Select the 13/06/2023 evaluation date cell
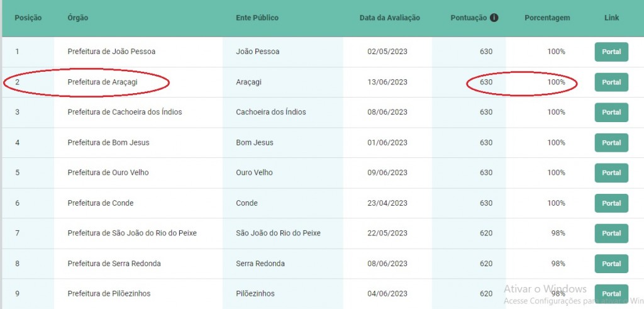This screenshot has height=309, width=644. tap(387, 82)
